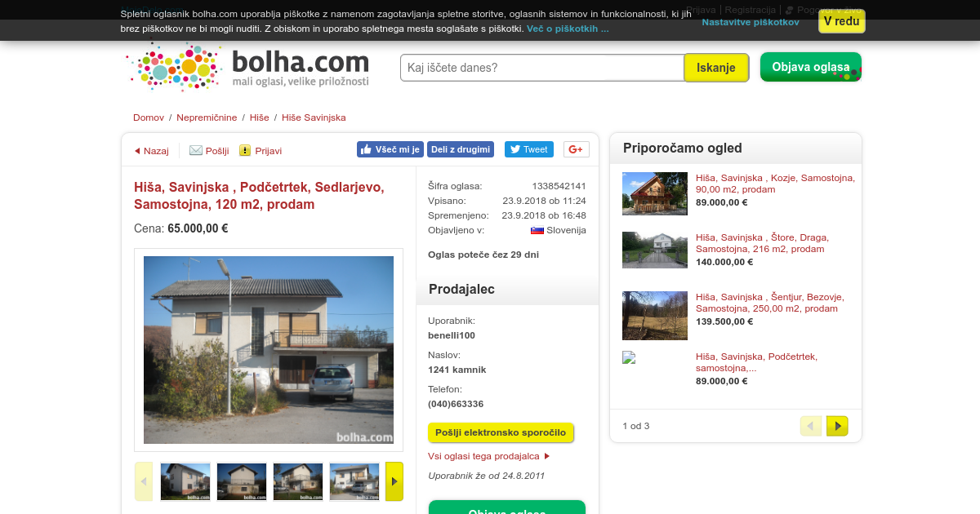Screen dimensions: 980x514
Task: Open the Nepremičnine breadcrumb
Action: pos(207,117)
